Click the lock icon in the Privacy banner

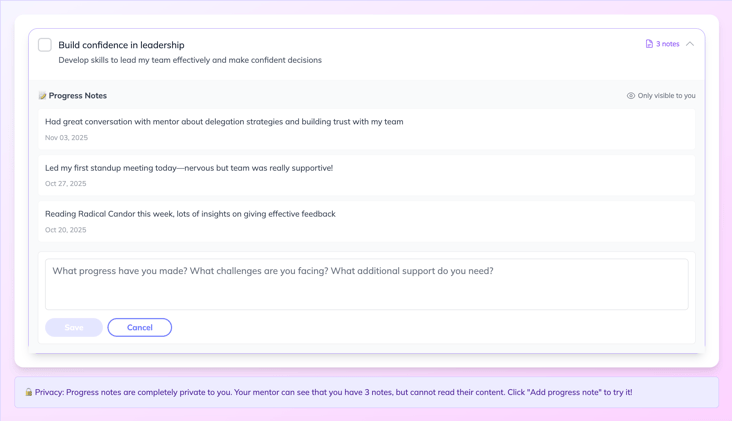tap(29, 392)
